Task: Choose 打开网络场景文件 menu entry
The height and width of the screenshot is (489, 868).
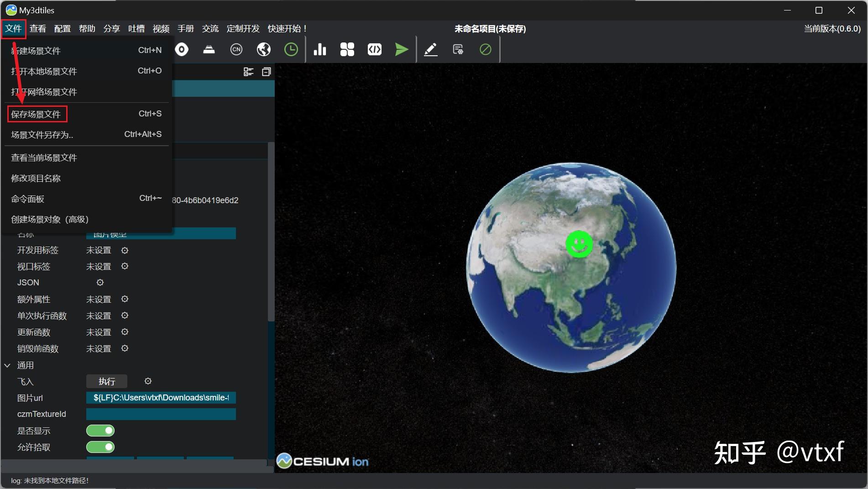Action: click(87, 92)
